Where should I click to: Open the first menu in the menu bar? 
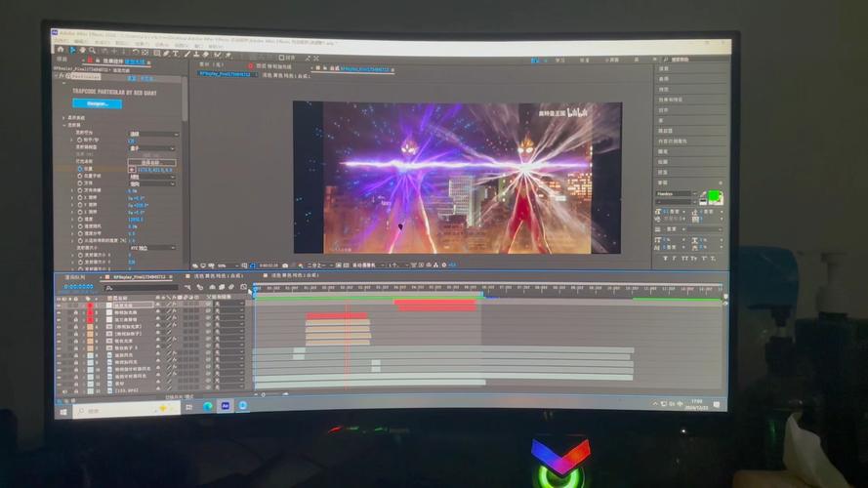[x=61, y=41]
